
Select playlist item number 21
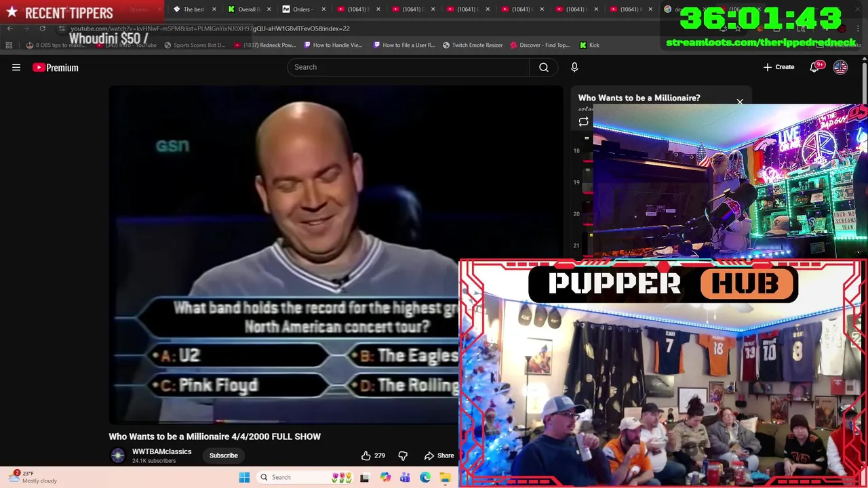(x=583, y=245)
